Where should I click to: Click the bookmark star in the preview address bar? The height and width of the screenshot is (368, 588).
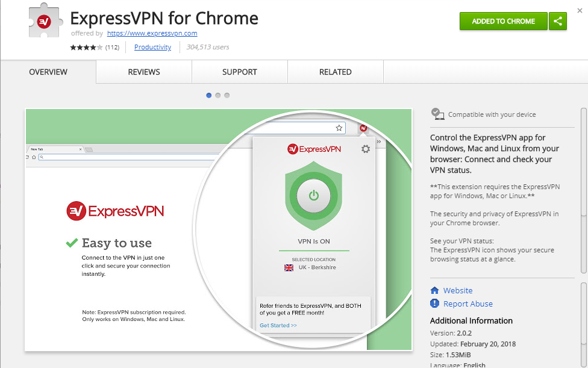point(339,128)
